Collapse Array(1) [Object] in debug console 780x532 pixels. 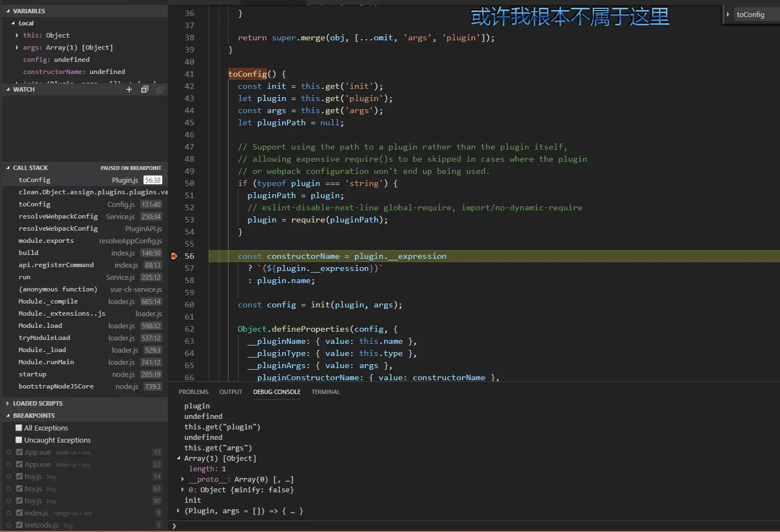178,459
